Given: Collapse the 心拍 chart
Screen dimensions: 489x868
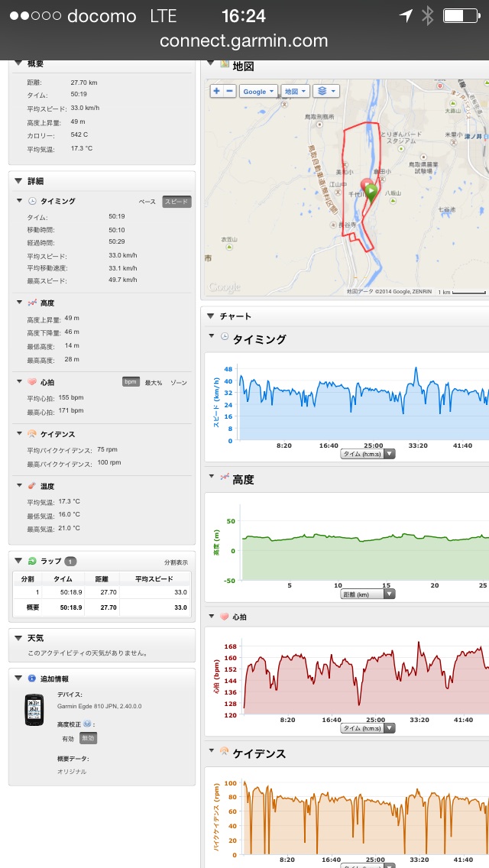Looking at the screenshot, I should coord(212,615).
